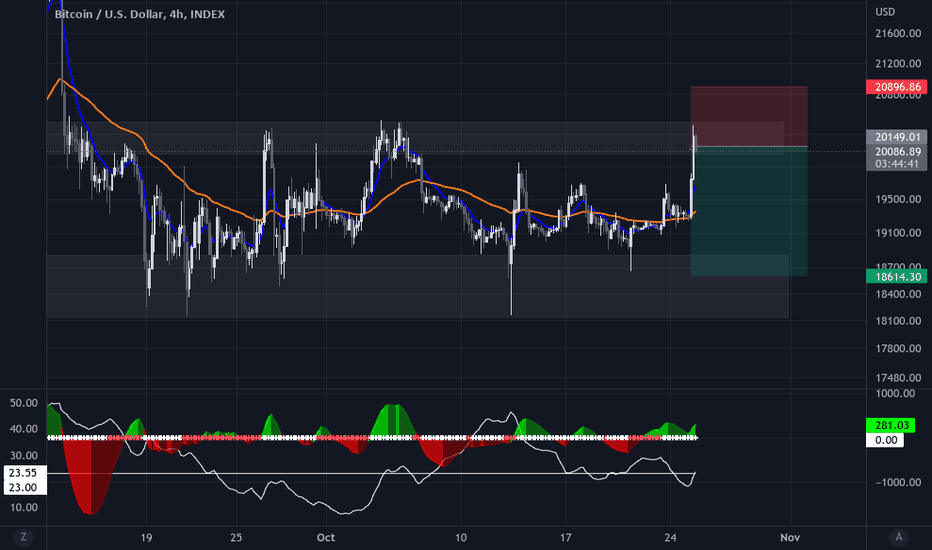Select the red 20896.86 stop price label

[896, 87]
